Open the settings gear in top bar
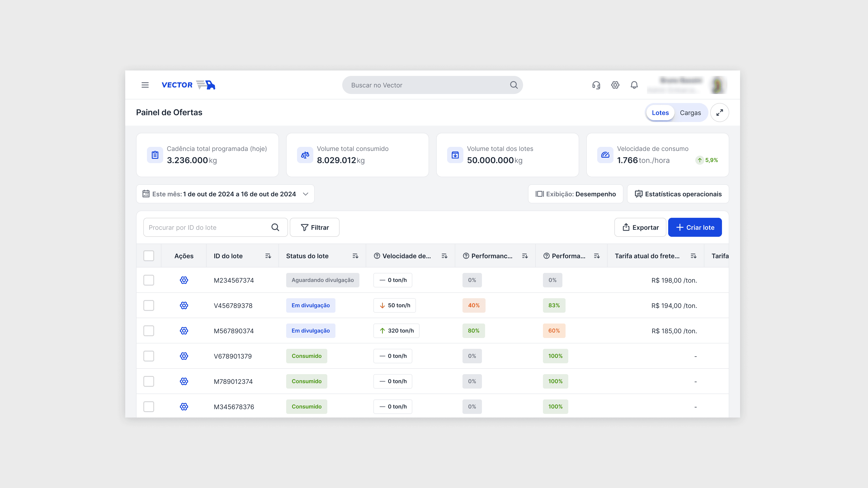Screen dimensions: 868x488 click(615, 85)
